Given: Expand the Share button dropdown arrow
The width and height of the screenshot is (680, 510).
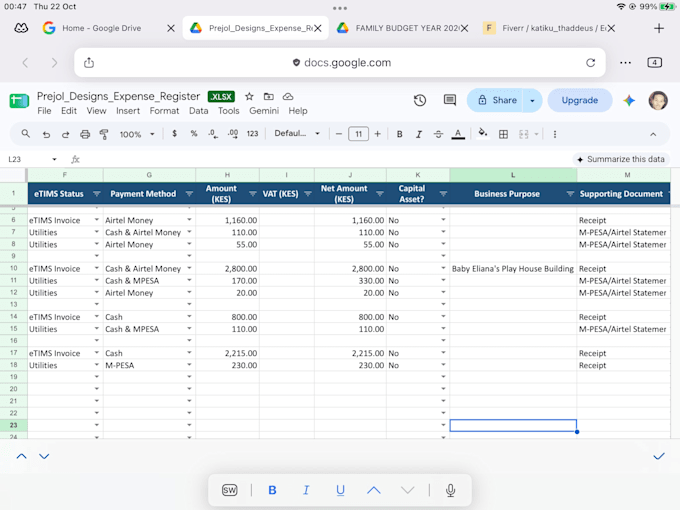Looking at the screenshot, I should pyautogui.click(x=533, y=101).
